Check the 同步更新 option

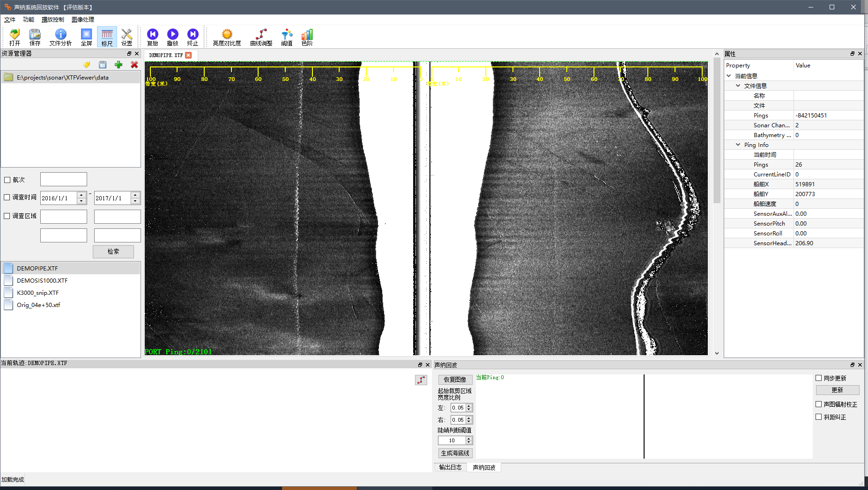pyautogui.click(x=819, y=378)
